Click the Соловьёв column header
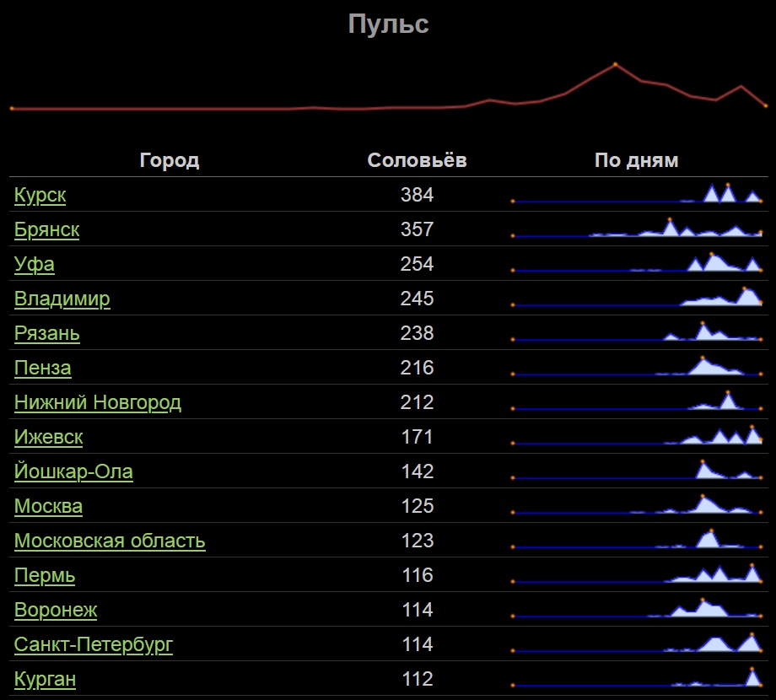Image resolution: width=776 pixels, height=700 pixels. pos(417,160)
